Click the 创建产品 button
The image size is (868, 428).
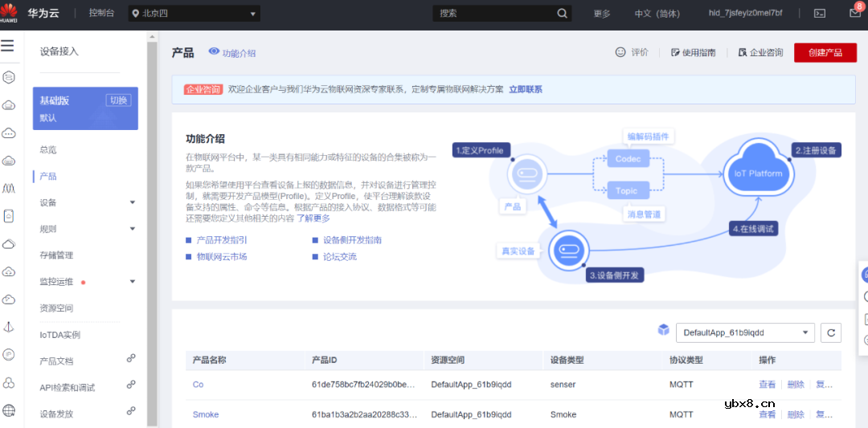[825, 52]
